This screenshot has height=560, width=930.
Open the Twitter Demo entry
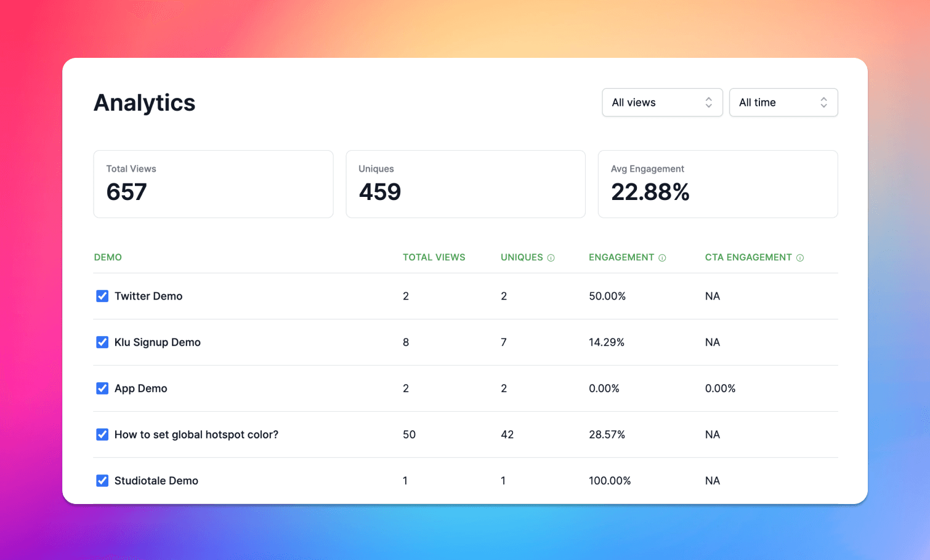coord(148,296)
